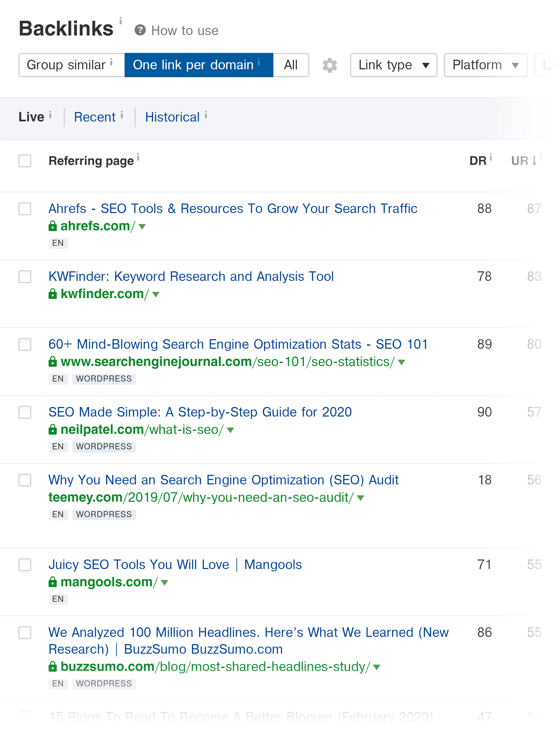Open the How to use link
The height and width of the screenshot is (730, 560).
(x=185, y=31)
